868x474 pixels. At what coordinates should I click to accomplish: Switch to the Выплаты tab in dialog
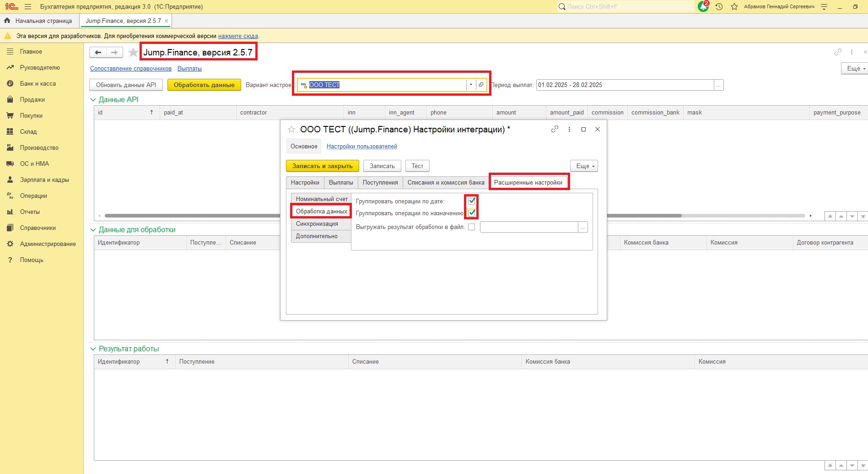341,182
